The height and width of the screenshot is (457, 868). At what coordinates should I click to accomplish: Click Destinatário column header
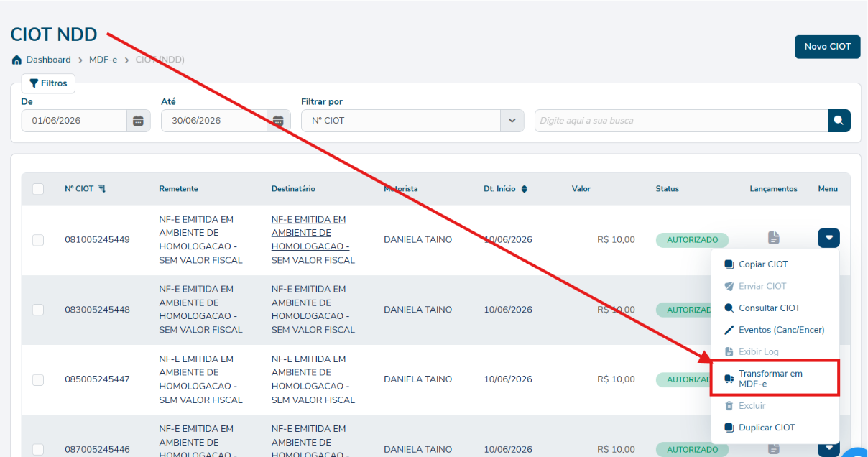point(293,189)
